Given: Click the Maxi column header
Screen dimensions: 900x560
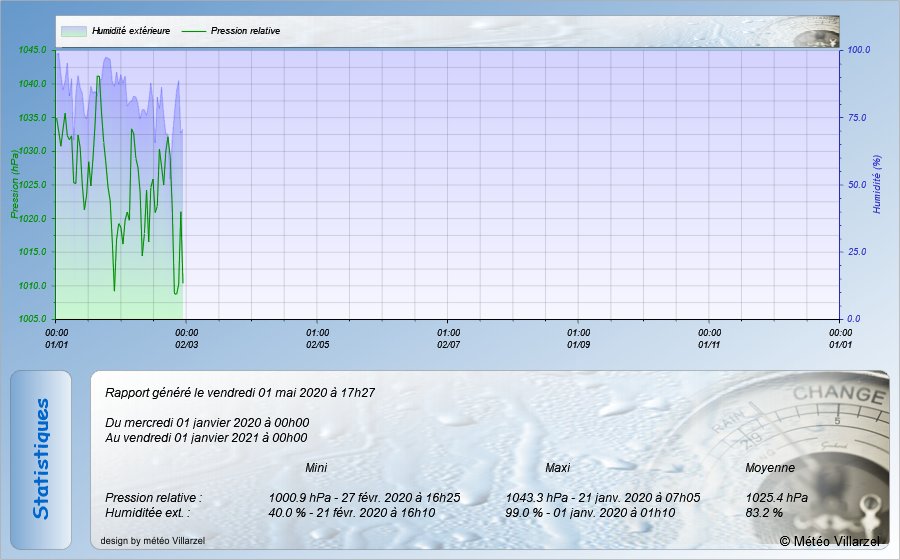Looking at the screenshot, I should coord(557,468).
